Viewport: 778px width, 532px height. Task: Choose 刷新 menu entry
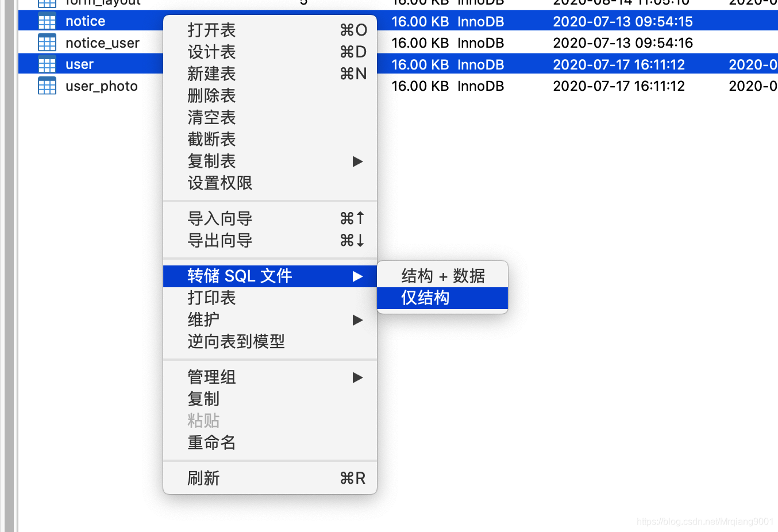[270, 478]
